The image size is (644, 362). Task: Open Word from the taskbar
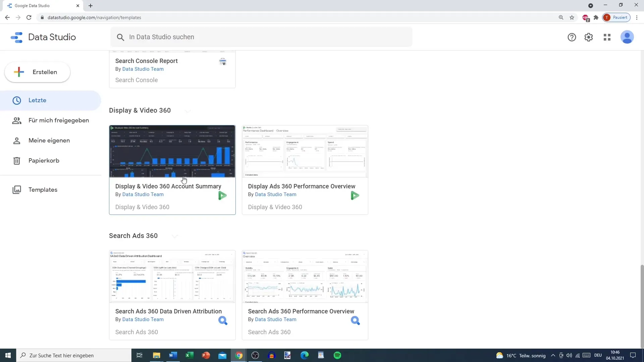pos(173,355)
